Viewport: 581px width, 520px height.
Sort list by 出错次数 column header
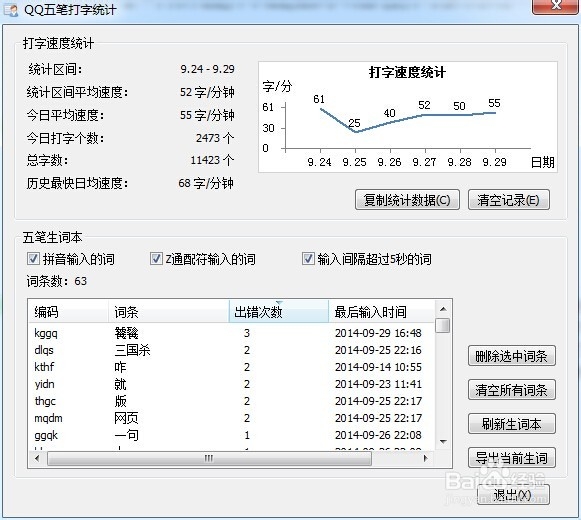[279, 312]
